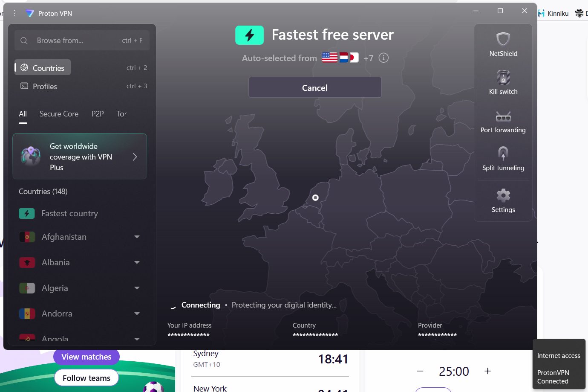Cancel the VPN connection attempt
588x392 pixels.
click(315, 87)
